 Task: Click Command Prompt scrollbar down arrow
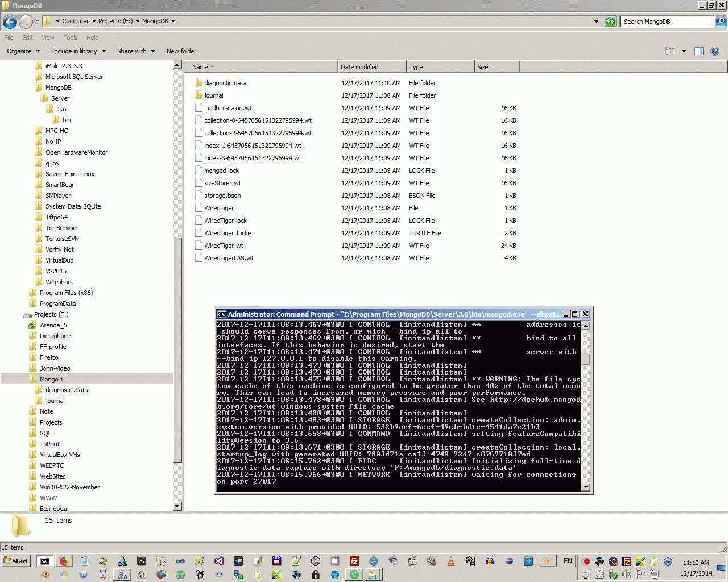(586, 487)
